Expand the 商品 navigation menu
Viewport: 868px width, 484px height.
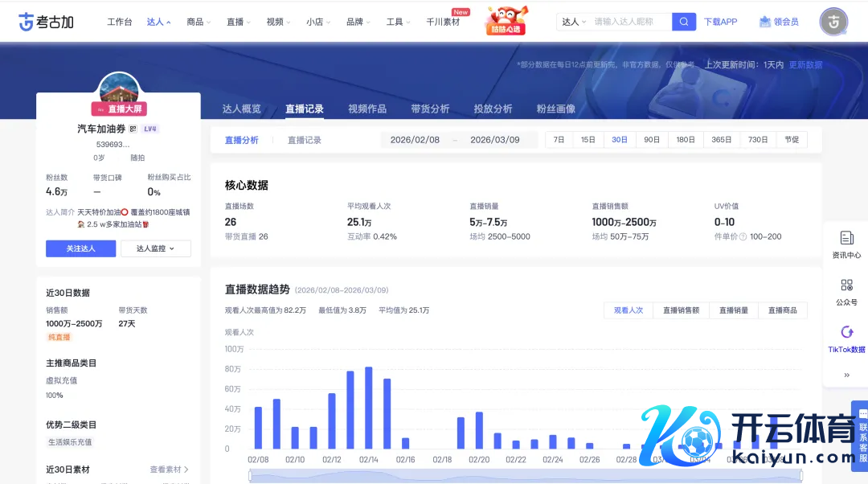(x=199, y=22)
